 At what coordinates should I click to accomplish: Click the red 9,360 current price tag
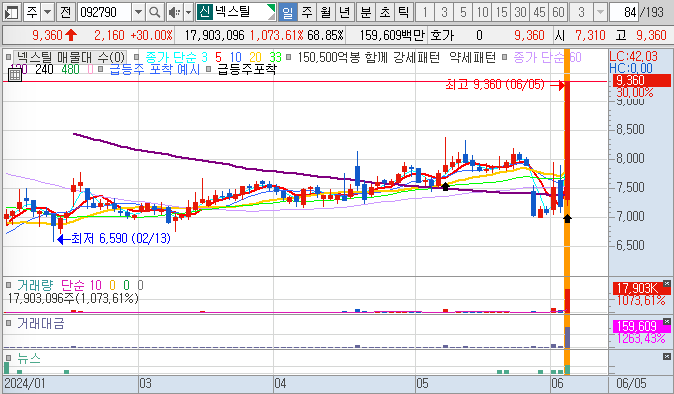(x=641, y=80)
